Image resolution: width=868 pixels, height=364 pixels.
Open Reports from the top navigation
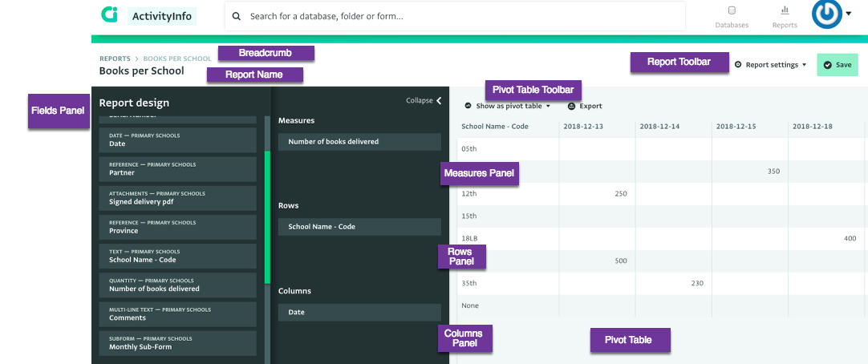coord(784,17)
